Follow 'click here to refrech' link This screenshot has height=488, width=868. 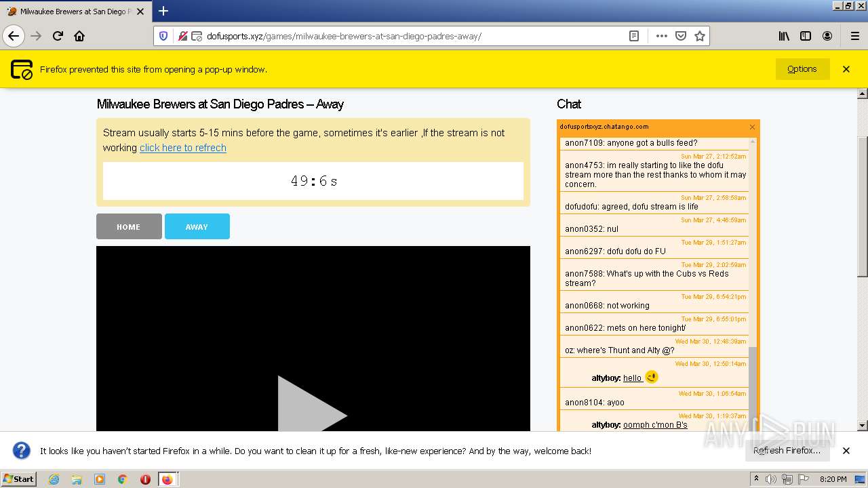click(183, 148)
